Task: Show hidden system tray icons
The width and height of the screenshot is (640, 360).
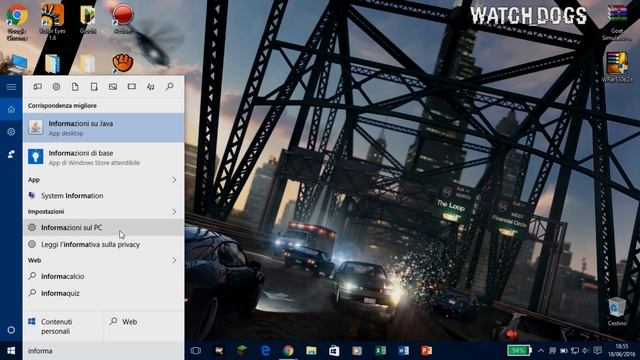Action: coord(541,351)
